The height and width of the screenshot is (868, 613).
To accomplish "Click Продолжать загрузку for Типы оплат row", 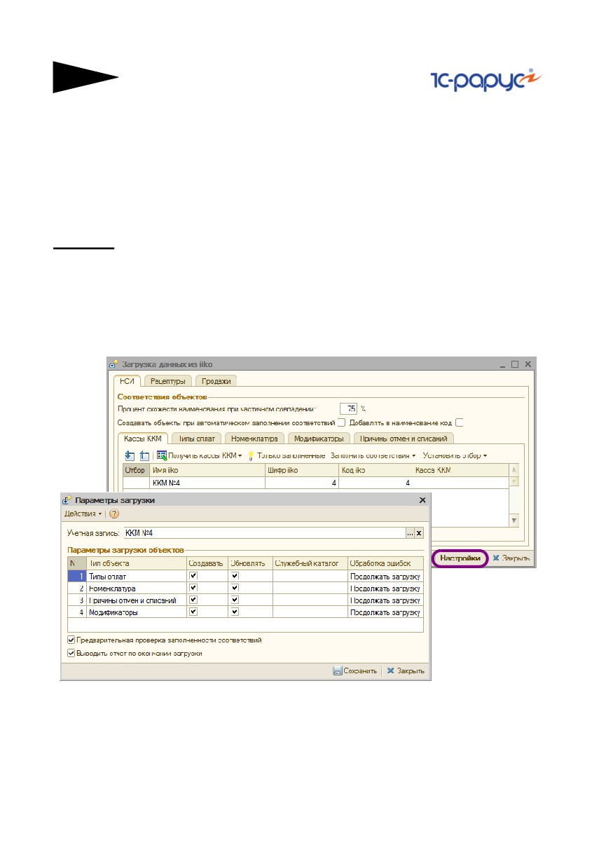I will pos(385,576).
